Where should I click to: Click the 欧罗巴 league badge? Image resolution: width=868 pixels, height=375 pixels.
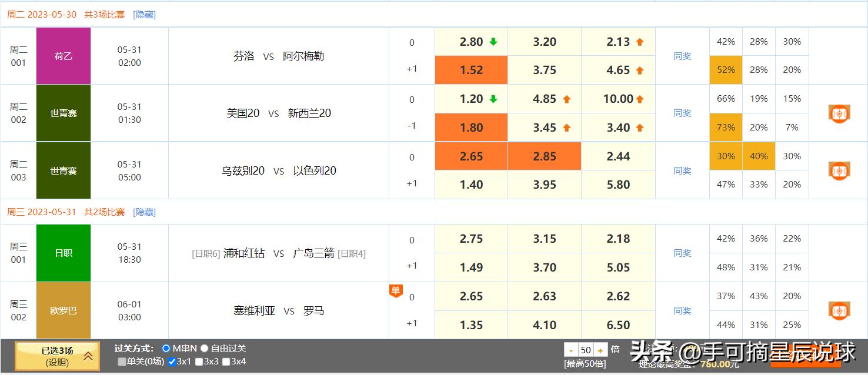click(x=63, y=310)
